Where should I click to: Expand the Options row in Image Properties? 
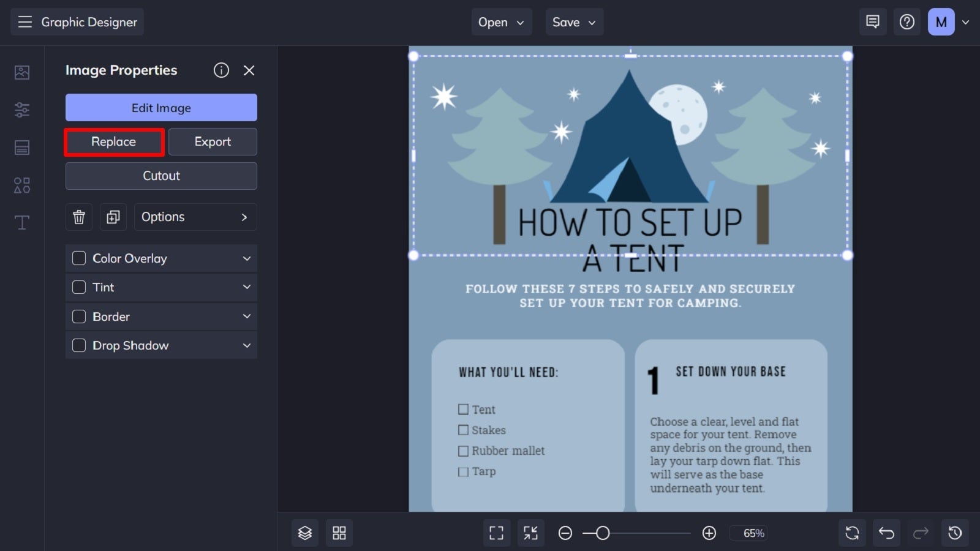point(195,217)
